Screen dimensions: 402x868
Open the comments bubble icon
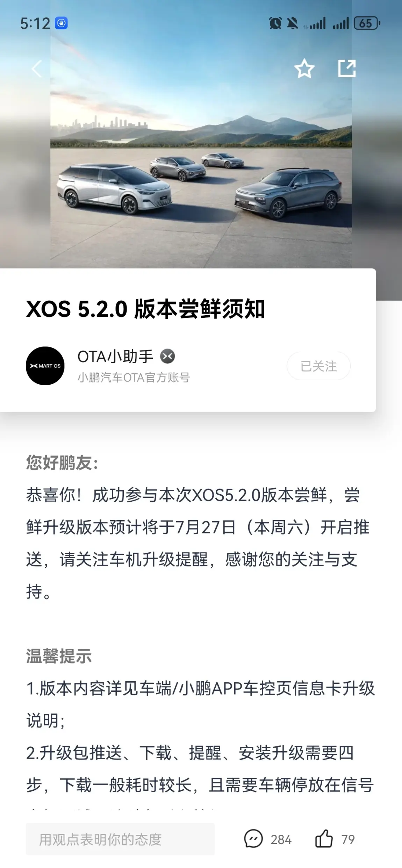pyautogui.click(x=253, y=839)
